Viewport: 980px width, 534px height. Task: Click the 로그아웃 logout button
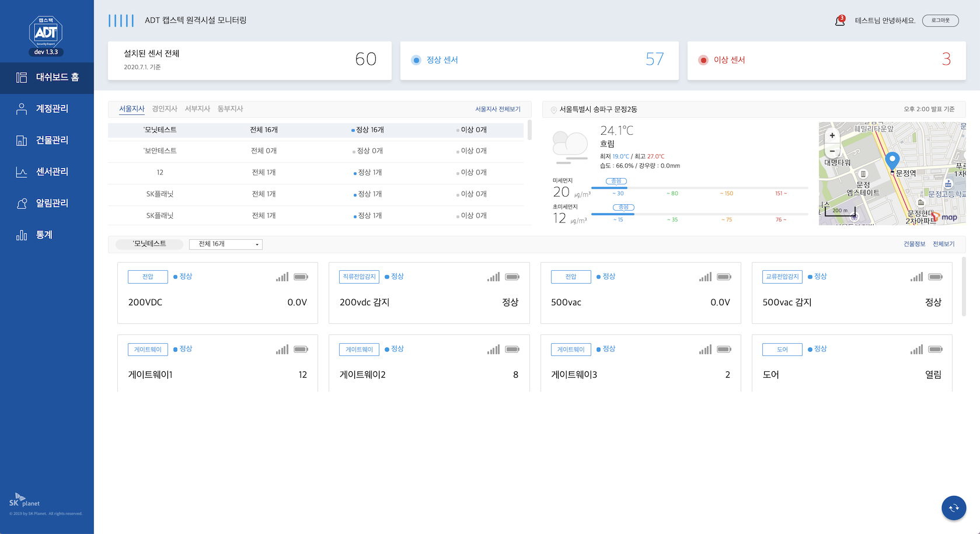(940, 20)
